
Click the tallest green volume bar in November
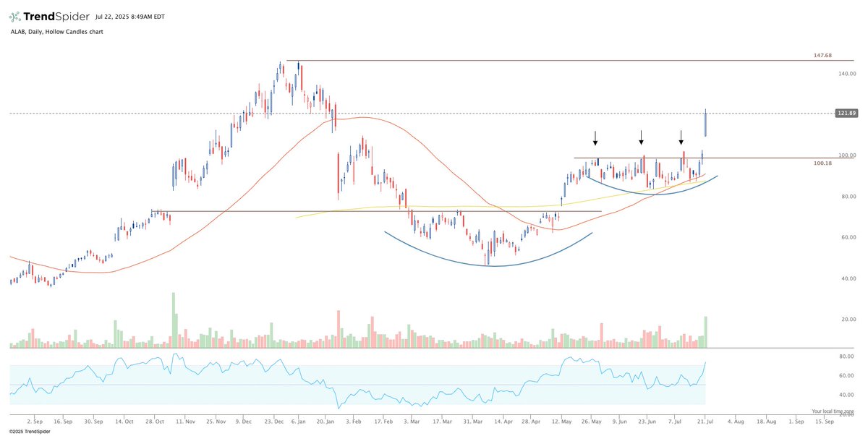coord(174,320)
